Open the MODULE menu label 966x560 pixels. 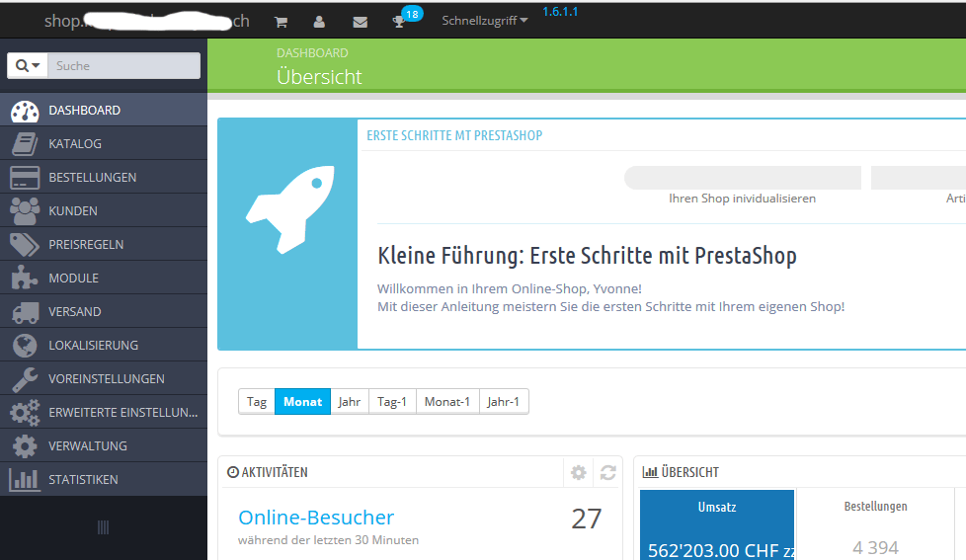(x=73, y=278)
